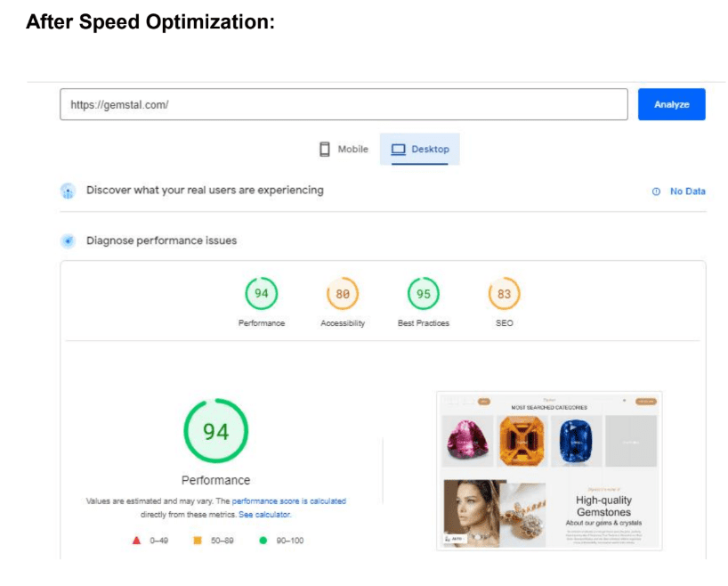The image size is (728, 586).
Task: Switch to the Desktop tab
Action: click(x=420, y=150)
